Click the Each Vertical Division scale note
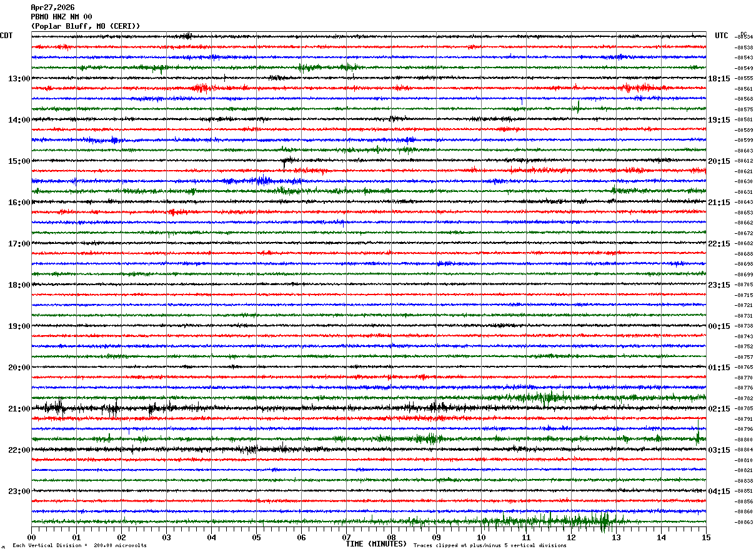The image size is (756, 554). coord(79,546)
